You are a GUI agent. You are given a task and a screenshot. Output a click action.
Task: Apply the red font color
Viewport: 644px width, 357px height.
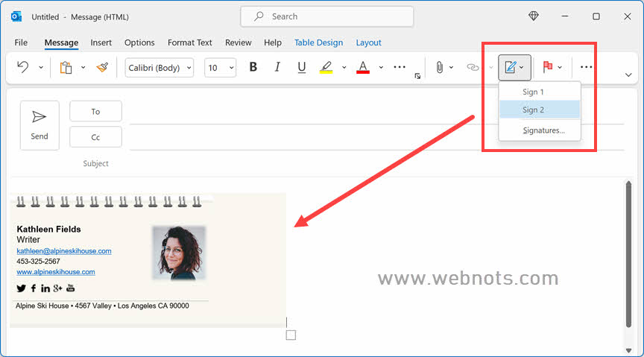click(363, 67)
